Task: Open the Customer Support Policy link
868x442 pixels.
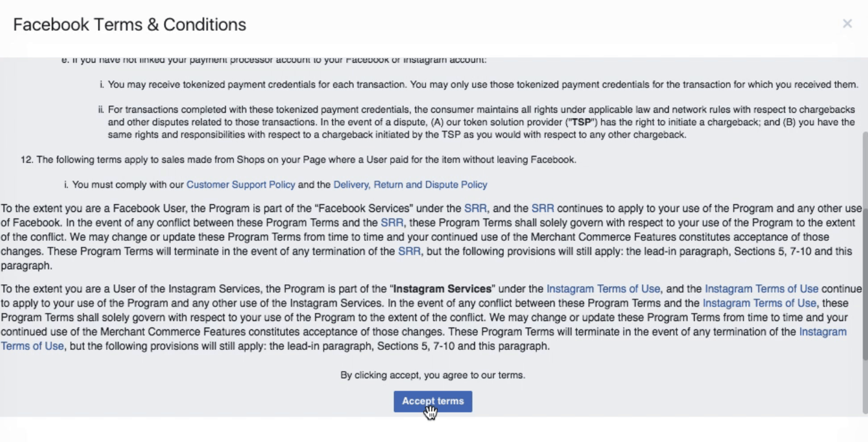Action: 241,185
